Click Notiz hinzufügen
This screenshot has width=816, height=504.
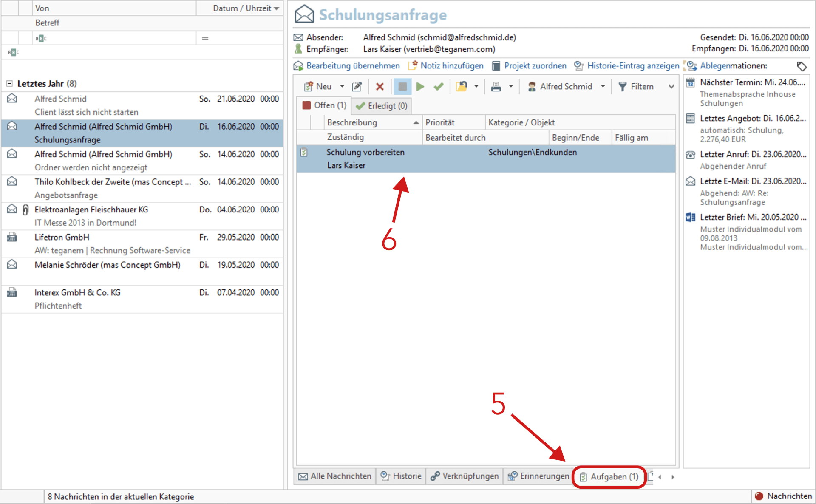pyautogui.click(x=450, y=66)
